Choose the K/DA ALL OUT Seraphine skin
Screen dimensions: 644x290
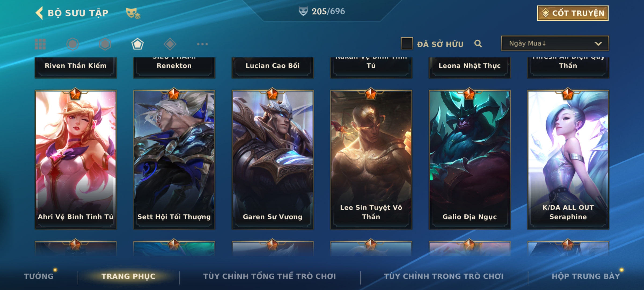pos(568,160)
